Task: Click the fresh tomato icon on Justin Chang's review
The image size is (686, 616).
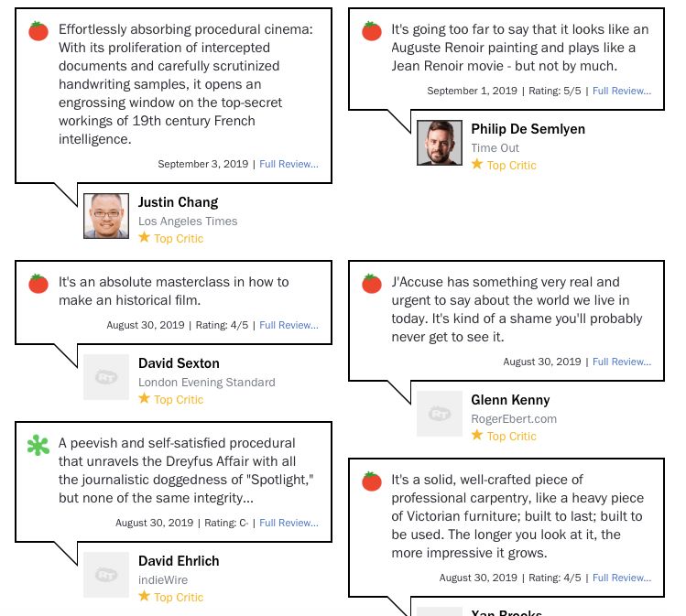Action: pyautogui.click(x=38, y=31)
